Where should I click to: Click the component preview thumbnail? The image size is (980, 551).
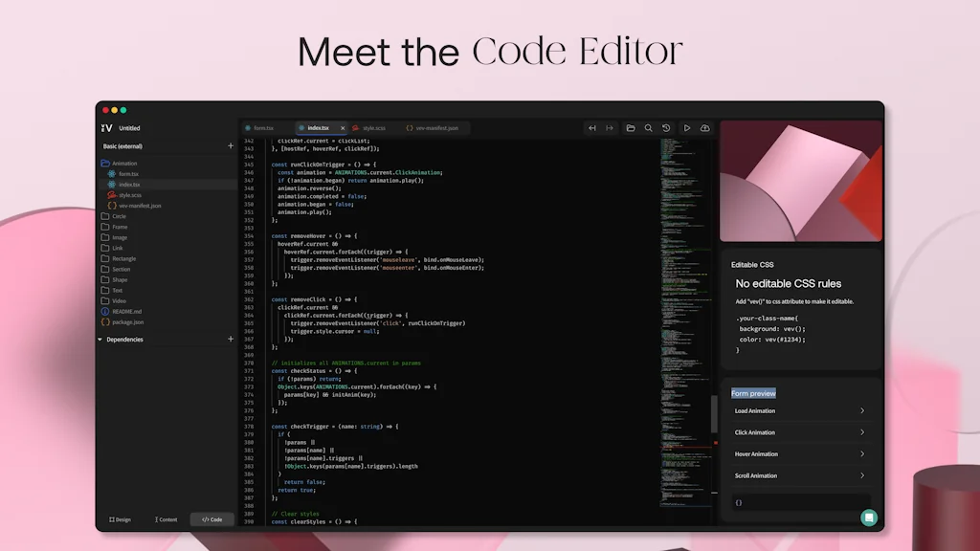(x=801, y=181)
